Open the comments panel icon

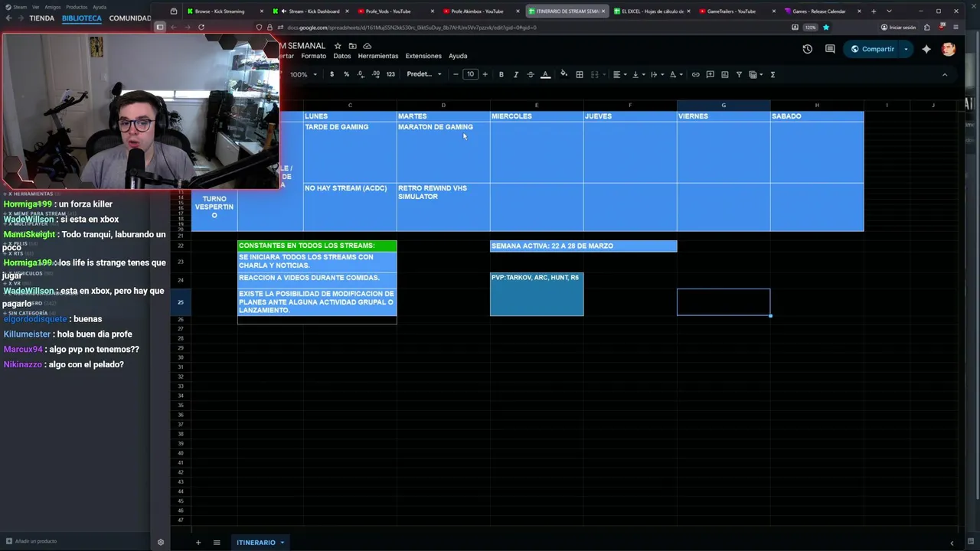pos(830,49)
